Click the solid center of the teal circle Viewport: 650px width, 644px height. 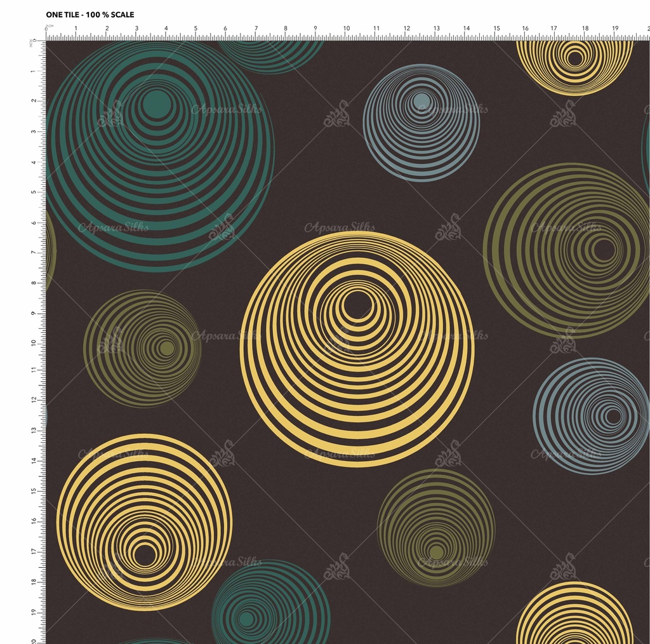tap(157, 104)
